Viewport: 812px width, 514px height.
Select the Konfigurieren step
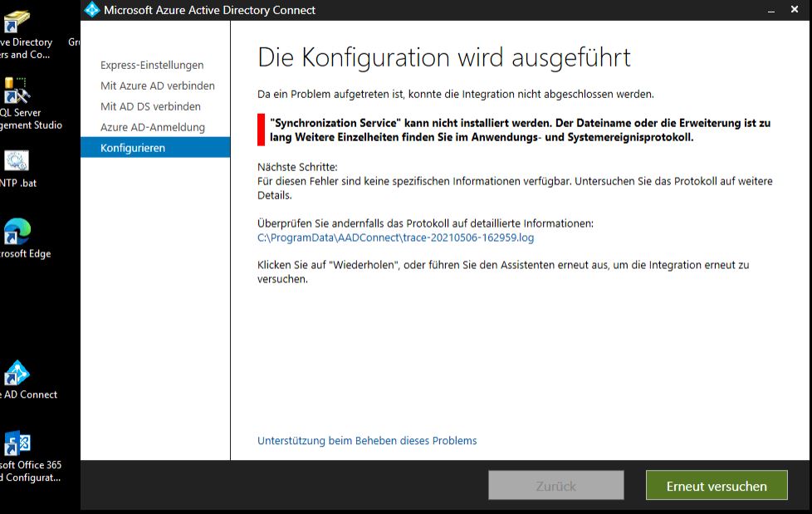point(154,148)
